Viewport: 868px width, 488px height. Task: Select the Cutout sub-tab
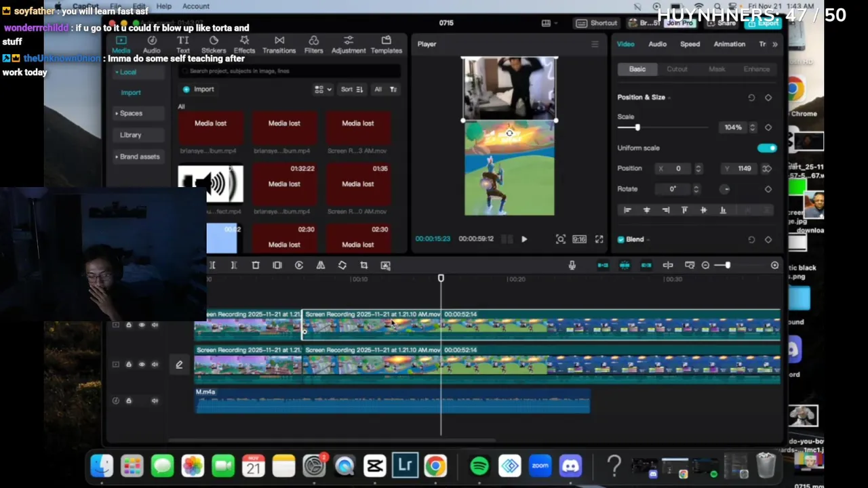click(x=677, y=69)
